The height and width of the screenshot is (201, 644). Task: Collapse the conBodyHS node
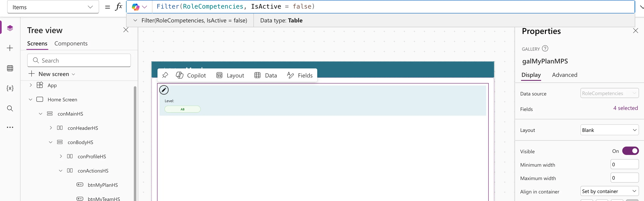[x=51, y=142]
